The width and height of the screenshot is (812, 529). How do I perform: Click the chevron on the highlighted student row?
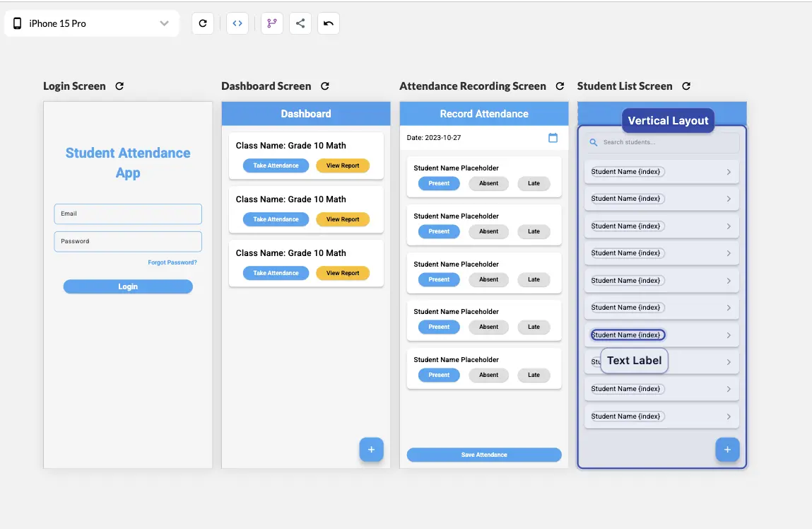[x=729, y=335]
